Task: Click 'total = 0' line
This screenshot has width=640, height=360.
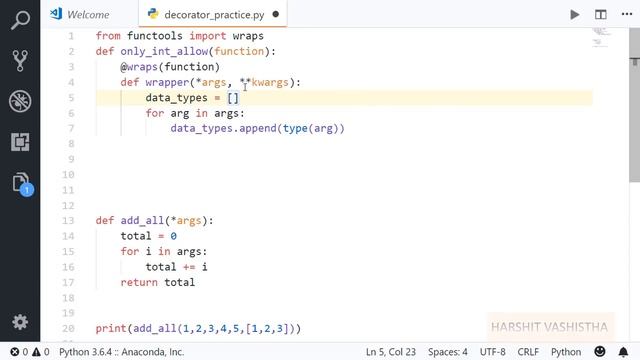Action: coord(148,236)
